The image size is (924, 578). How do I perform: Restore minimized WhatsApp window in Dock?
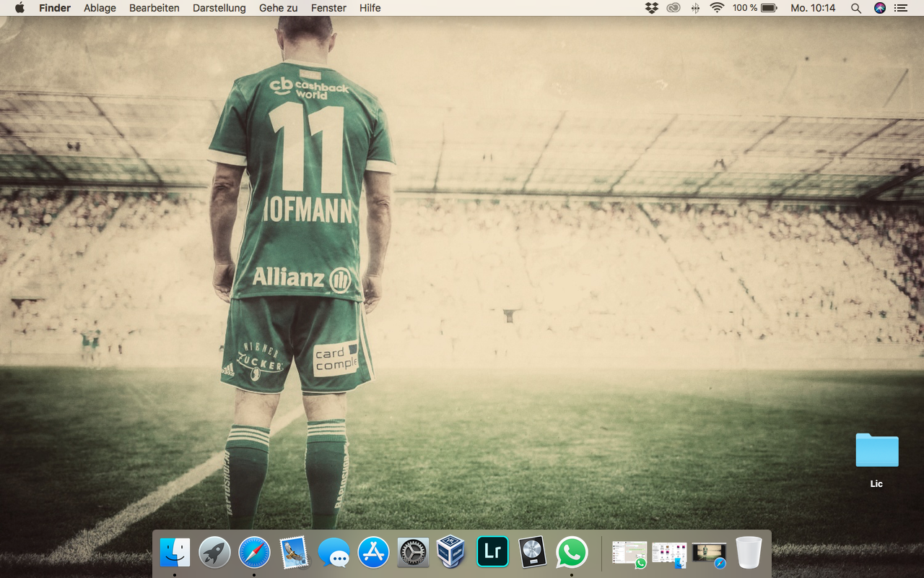coord(629,554)
